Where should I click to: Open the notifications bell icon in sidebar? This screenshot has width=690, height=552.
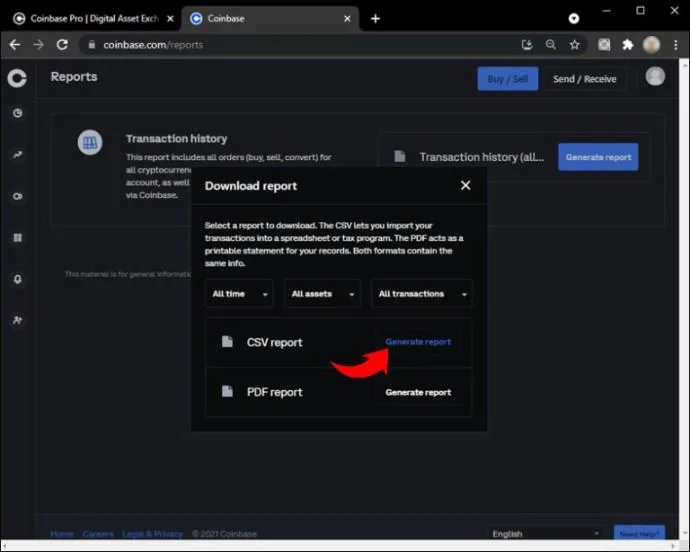tap(18, 279)
